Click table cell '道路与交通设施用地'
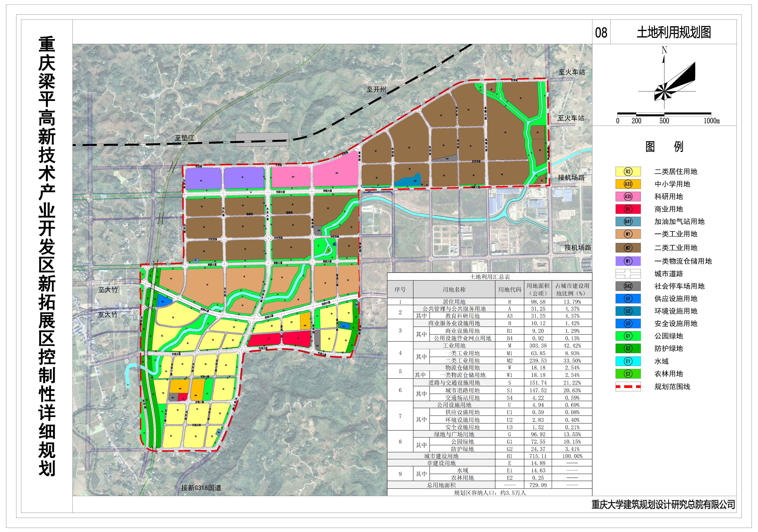 click(454, 382)
